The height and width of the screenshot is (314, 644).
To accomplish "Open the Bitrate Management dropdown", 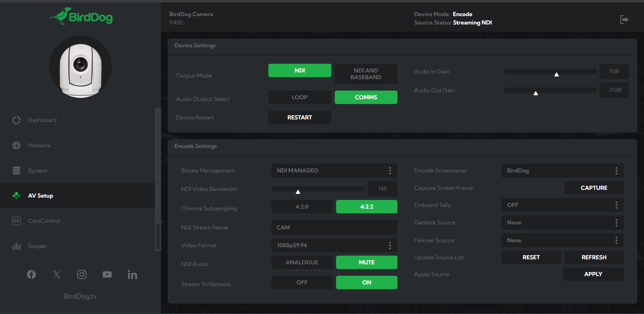I will (334, 170).
